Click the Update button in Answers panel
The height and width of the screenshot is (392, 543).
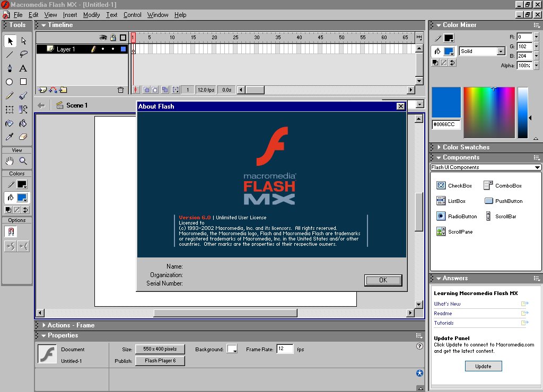pyautogui.click(x=483, y=366)
